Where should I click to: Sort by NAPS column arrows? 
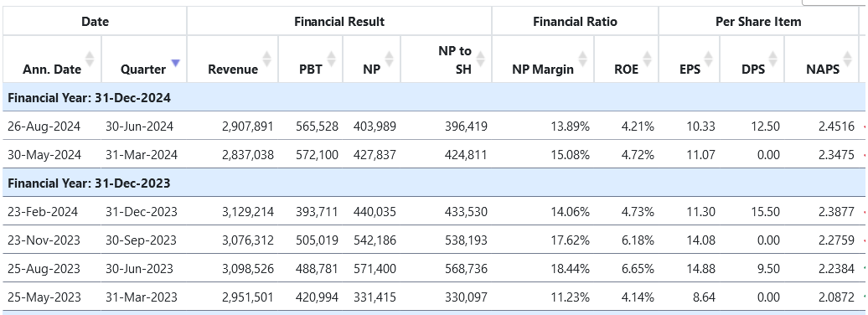[x=847, y=59]
